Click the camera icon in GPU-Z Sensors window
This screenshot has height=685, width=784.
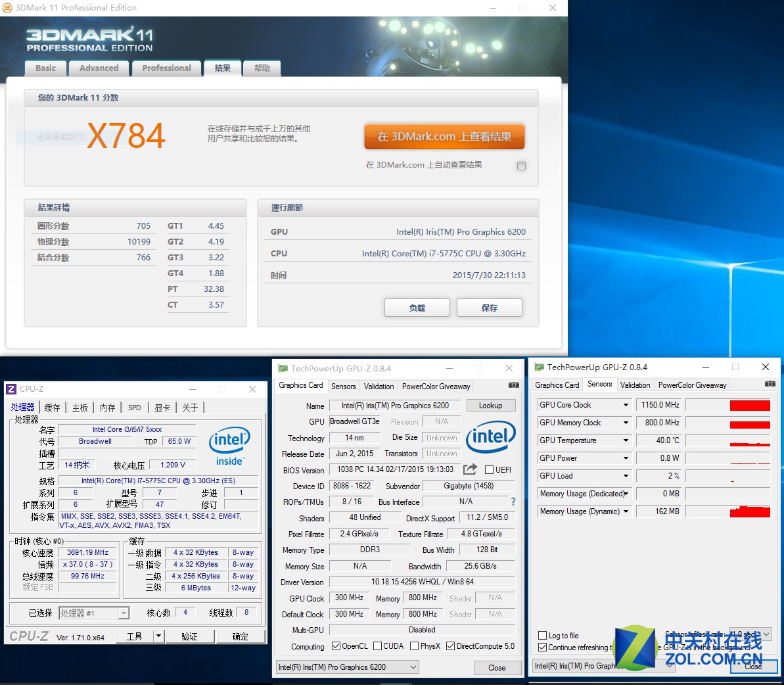tap(770, 384)
